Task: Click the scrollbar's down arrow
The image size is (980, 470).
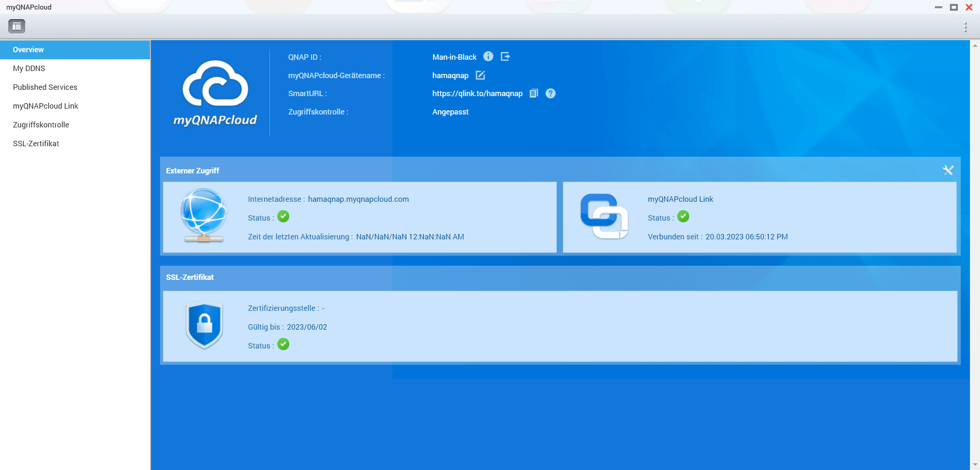Action: coord(975,465)
